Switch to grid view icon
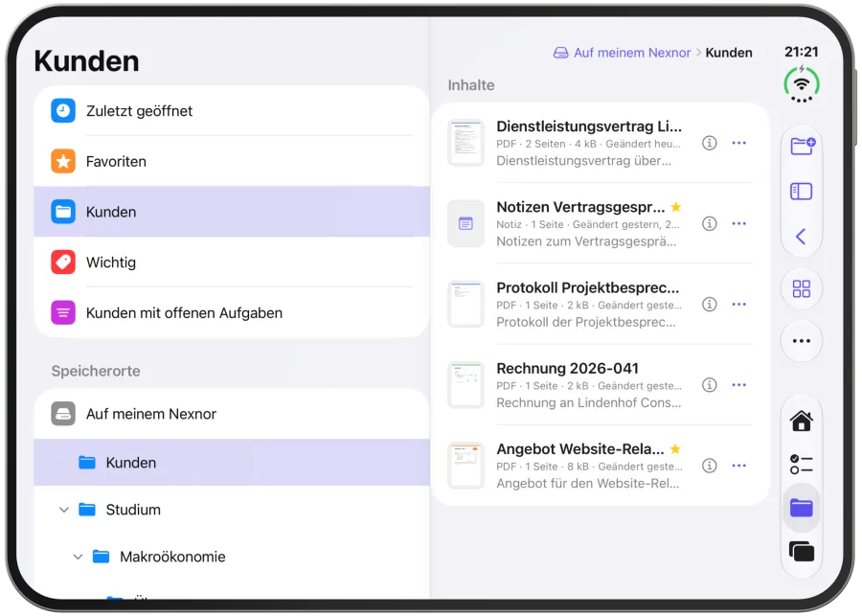 802,288
